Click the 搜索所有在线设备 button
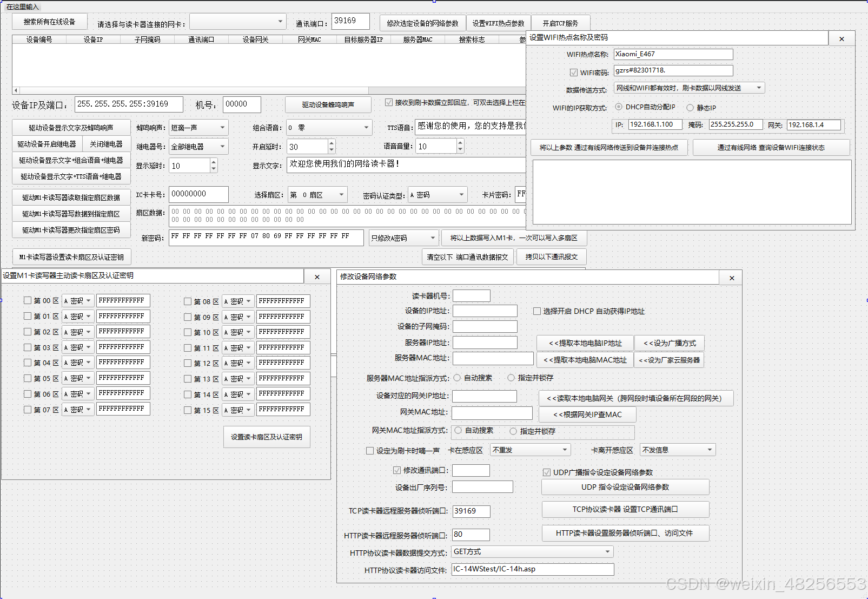 (x=50, y=22)
